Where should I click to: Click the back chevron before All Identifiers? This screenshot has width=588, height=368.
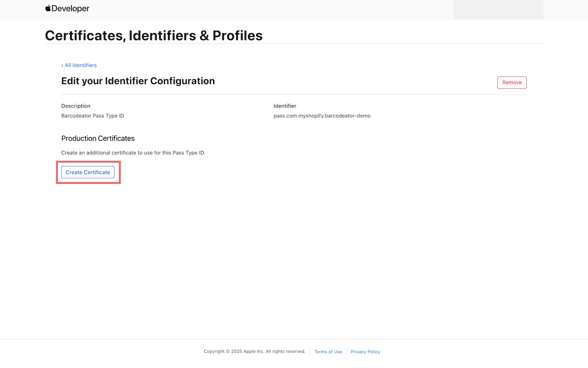[x=62, y=65]
